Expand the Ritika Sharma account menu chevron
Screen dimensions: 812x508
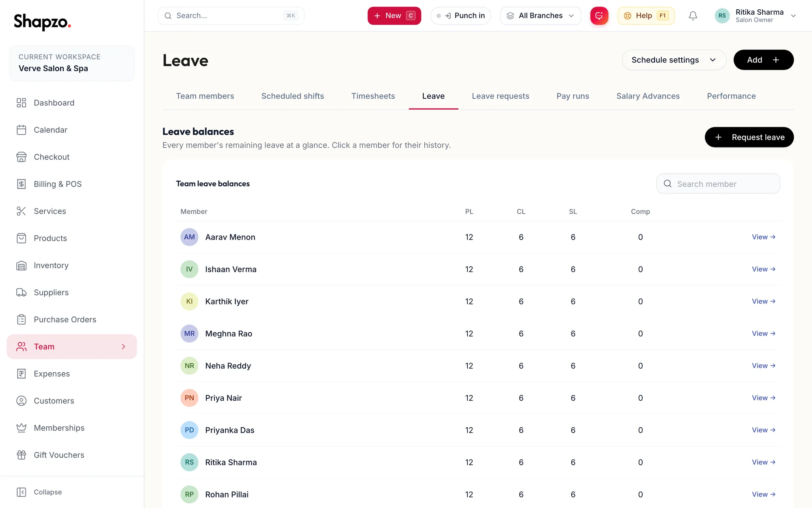[793, 16]
